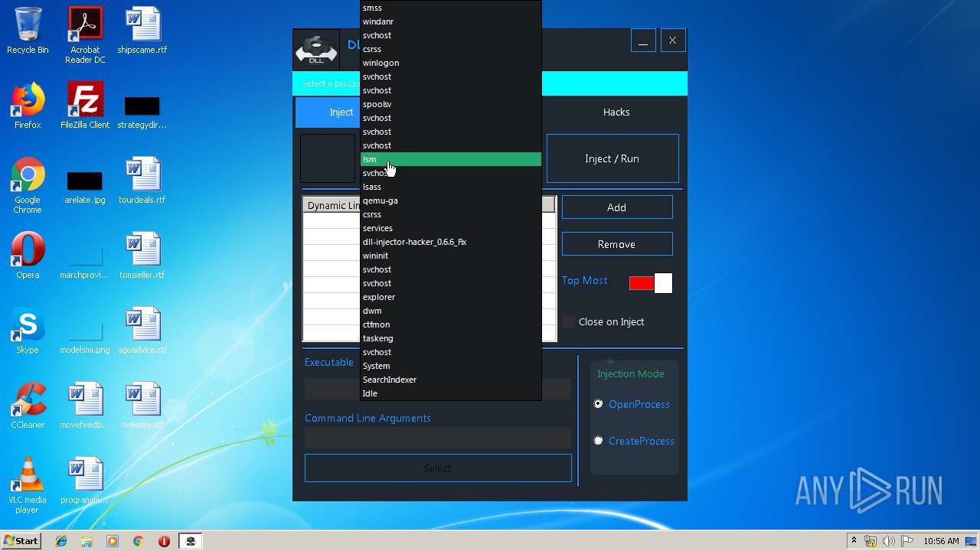980x551 pixels.
Task: Pick Idle in process list
Action: [451, 393]
